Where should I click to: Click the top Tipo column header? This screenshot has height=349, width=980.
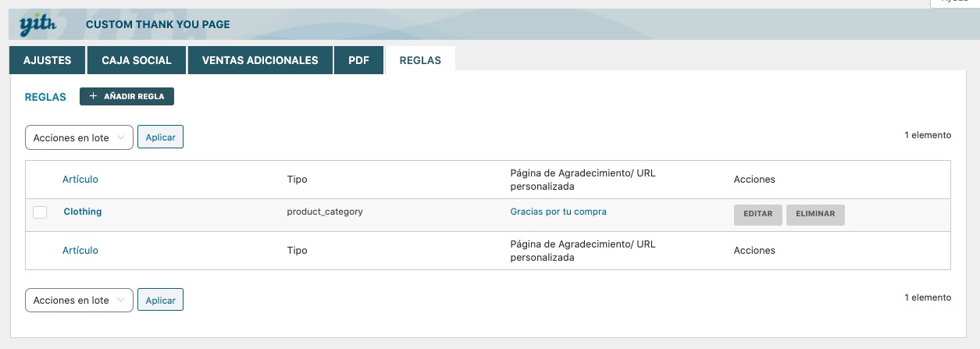click(298, 180)
